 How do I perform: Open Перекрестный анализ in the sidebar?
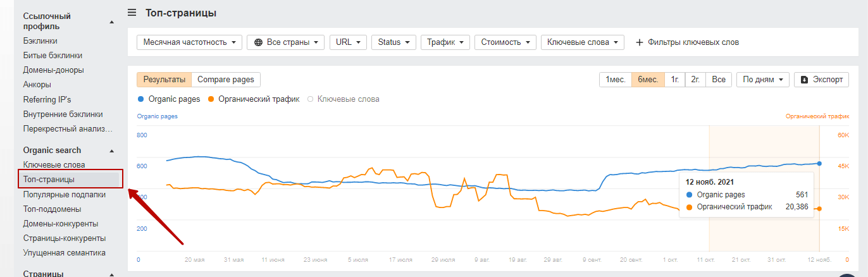pos(68,129)
